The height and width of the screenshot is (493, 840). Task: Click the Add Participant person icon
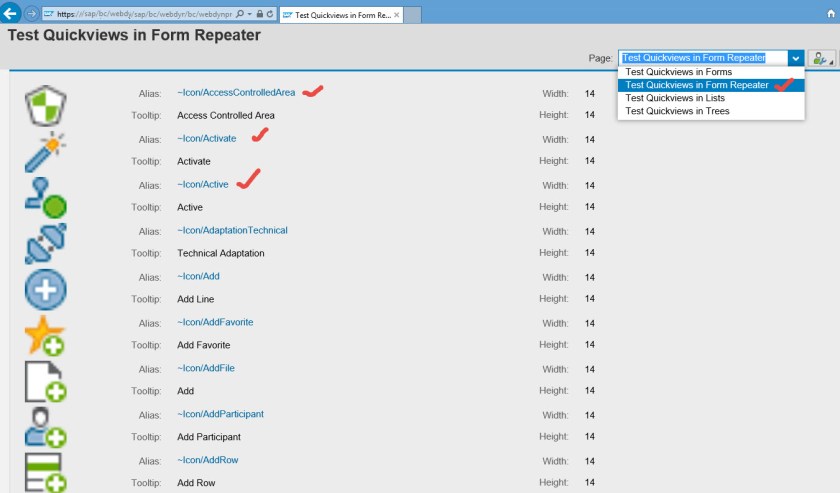coord(46,428)
